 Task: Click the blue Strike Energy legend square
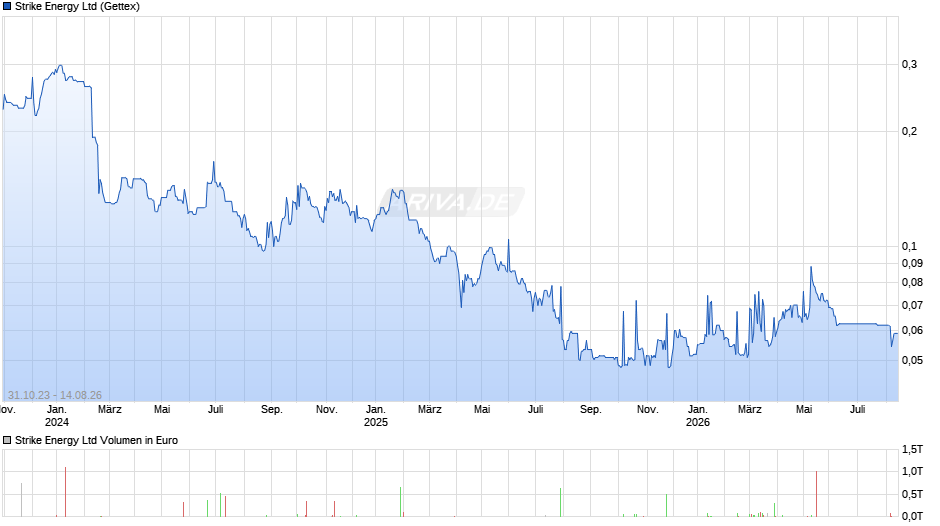[x=7, y=7]
